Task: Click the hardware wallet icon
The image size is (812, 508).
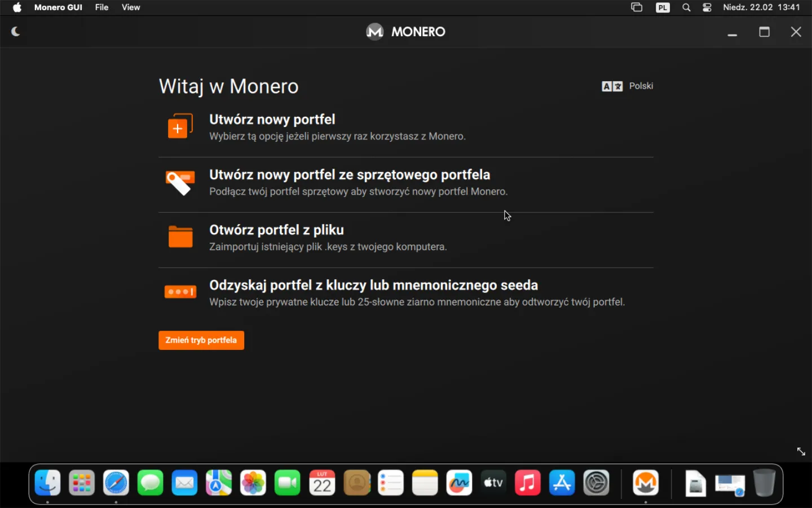Action: tap(180, 182)
